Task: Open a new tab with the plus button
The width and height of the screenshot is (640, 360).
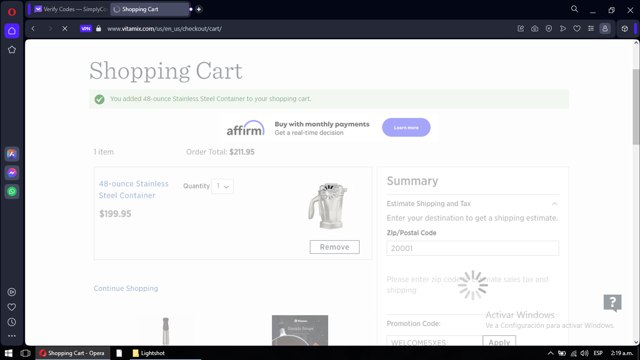Action: (199, 9)
